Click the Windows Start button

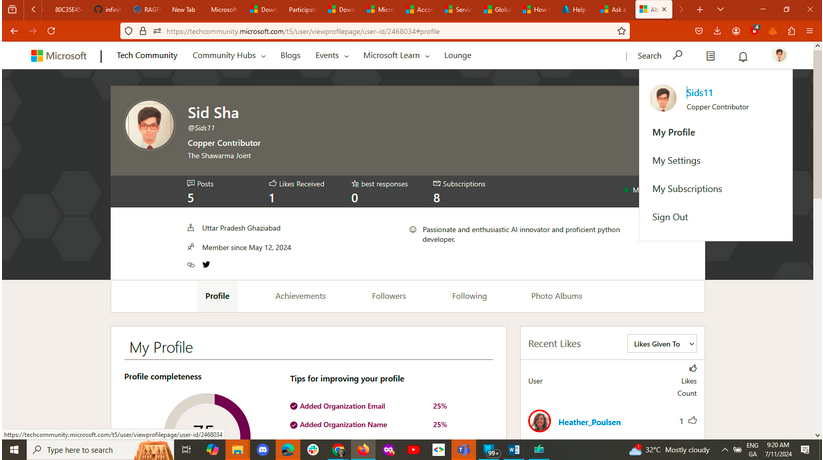tap(14, 450)
